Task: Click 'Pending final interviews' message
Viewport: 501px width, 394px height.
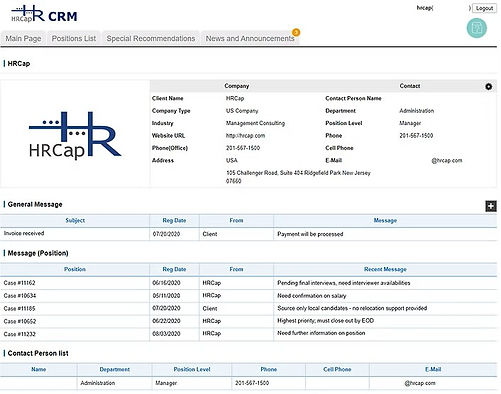Action: coord(344,283)
